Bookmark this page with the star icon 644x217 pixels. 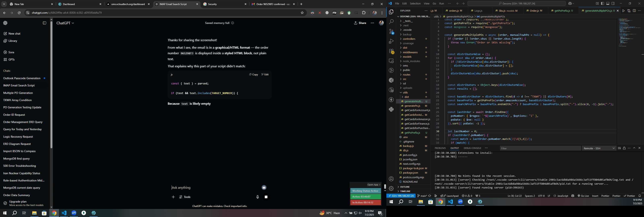pyautogui.click(x=302, y=13)
